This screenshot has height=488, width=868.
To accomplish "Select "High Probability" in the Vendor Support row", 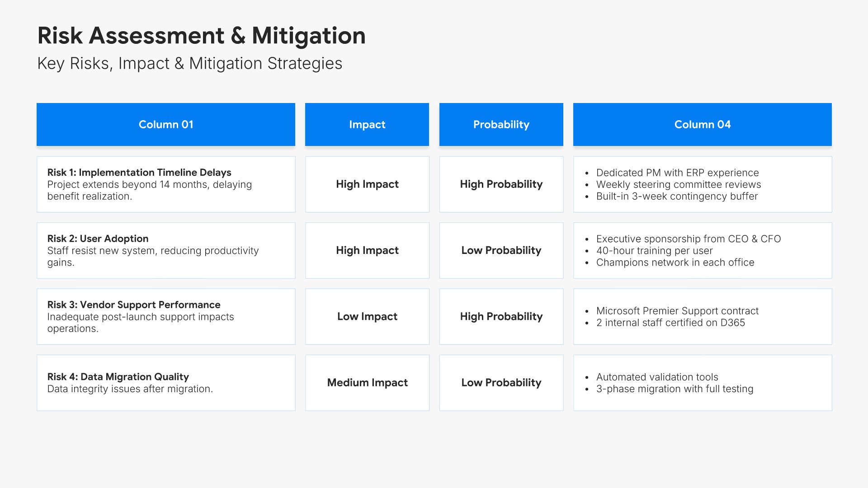I will point(501,316).
